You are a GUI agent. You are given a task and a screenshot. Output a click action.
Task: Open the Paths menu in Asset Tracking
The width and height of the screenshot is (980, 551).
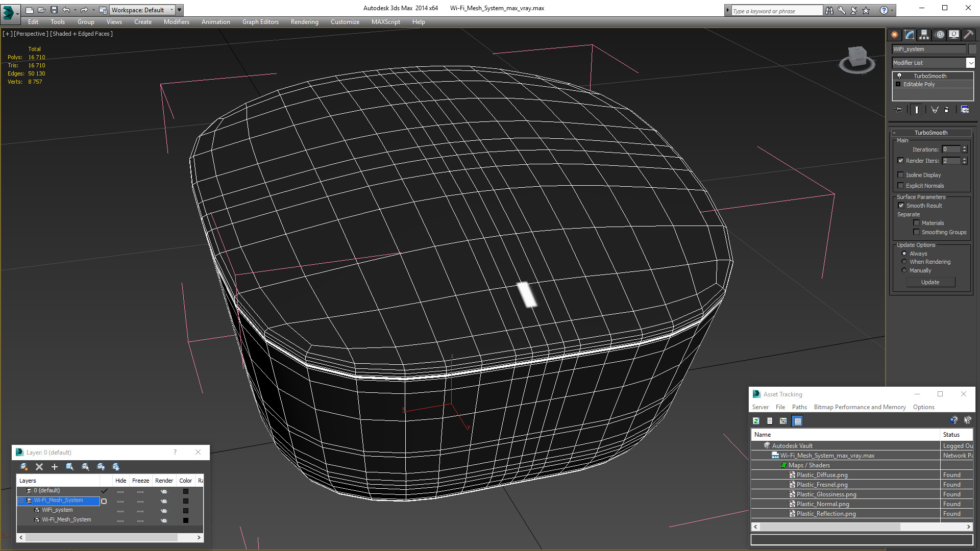click(799, 407)
